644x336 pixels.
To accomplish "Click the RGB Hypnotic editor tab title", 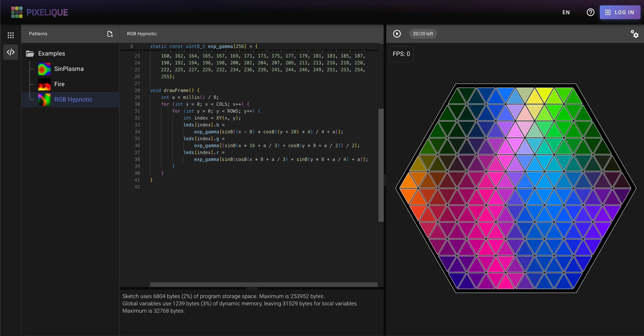I will (x=142, y=34).
